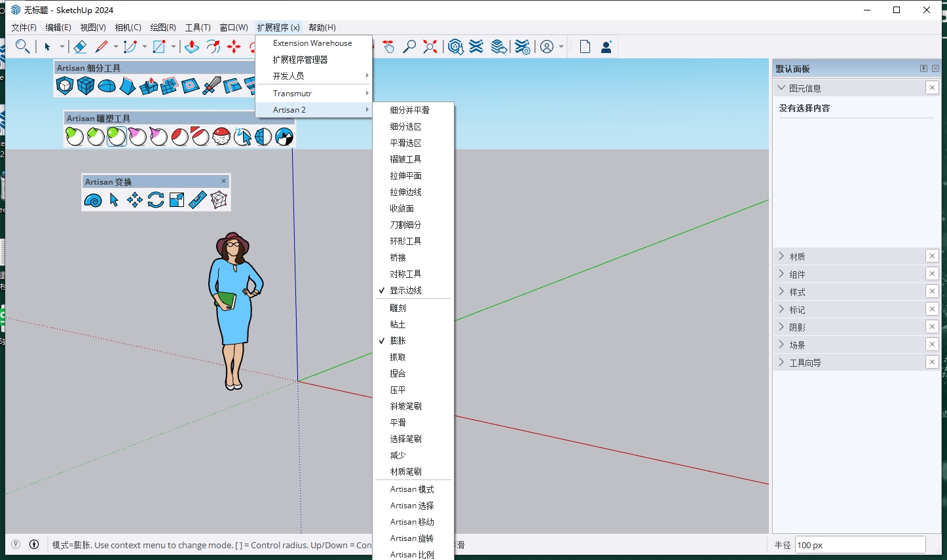Screen dimensions: 947x560
Task: Open the 开发人员 submenu
Action: click(314, 76)
